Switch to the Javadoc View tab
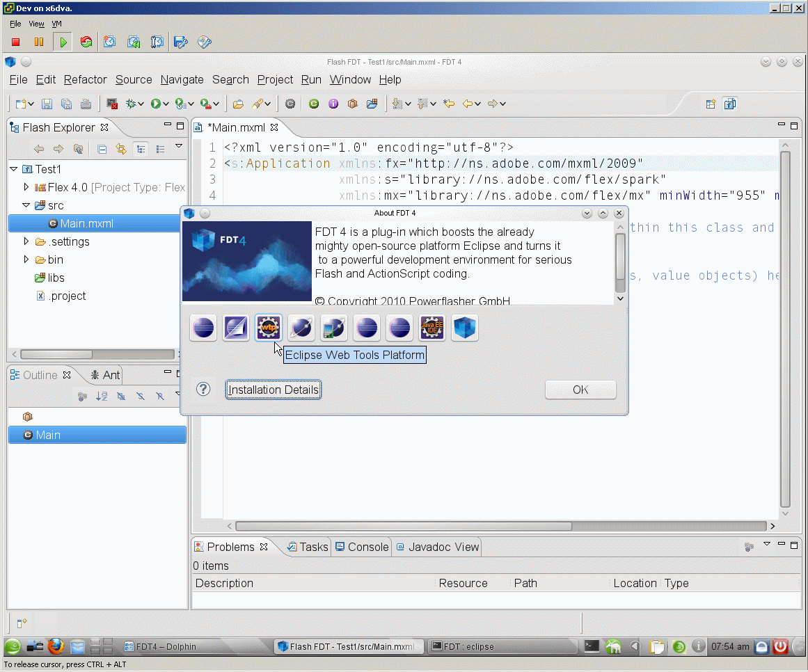The width and height of the screenshot is (808, 672). pos(438,547)
